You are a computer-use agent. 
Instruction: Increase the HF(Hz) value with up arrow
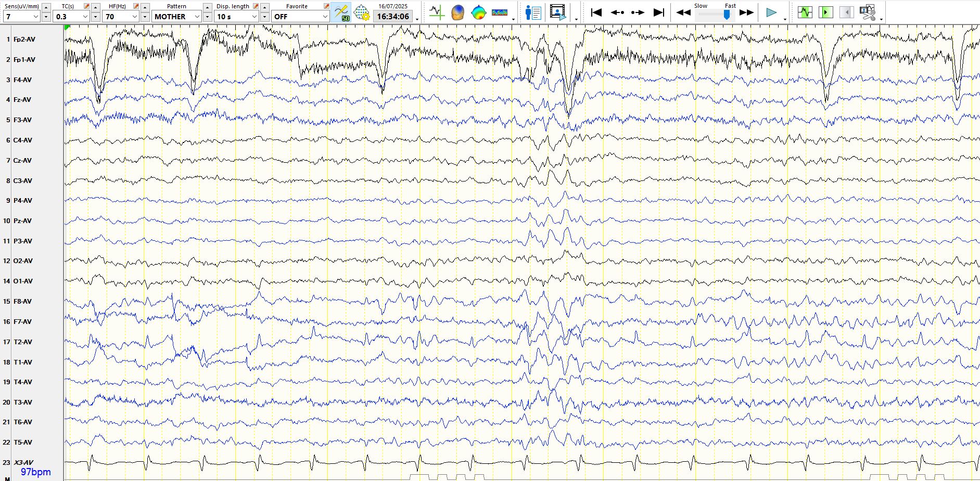(x=145, y=7)
